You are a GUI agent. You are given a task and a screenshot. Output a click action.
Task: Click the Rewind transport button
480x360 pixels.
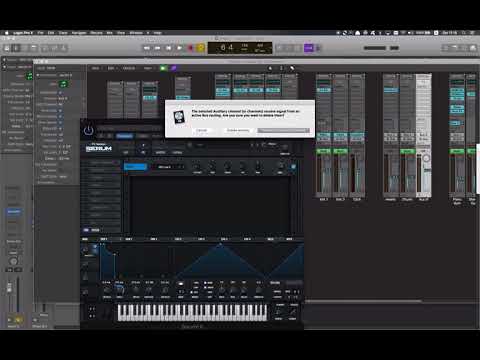click(x=147, y=48)
